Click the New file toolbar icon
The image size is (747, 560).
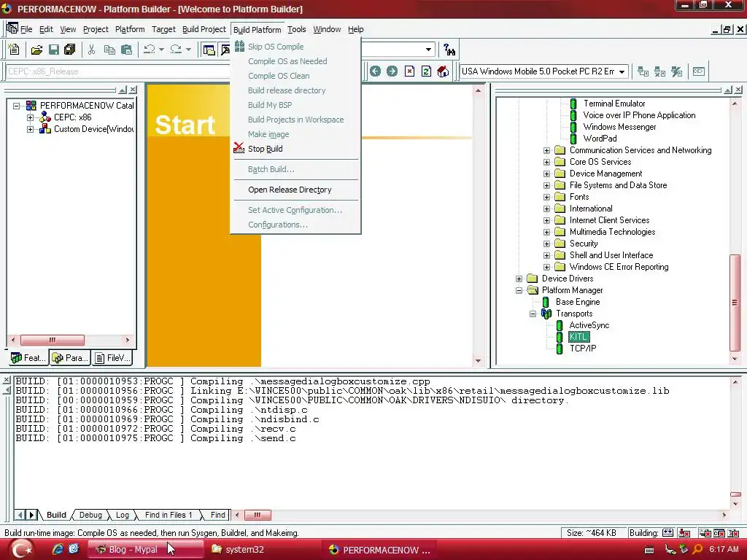(14, 49)
